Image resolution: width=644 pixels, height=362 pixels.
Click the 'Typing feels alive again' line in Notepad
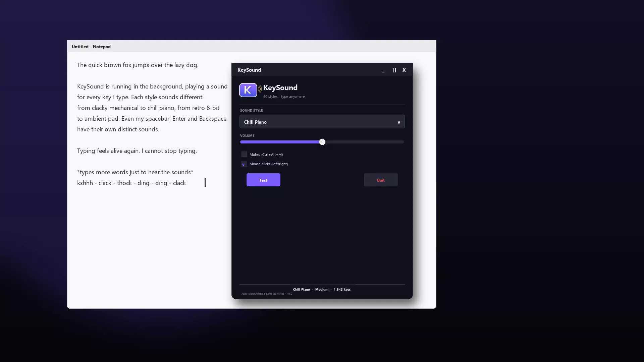point(137,151)
